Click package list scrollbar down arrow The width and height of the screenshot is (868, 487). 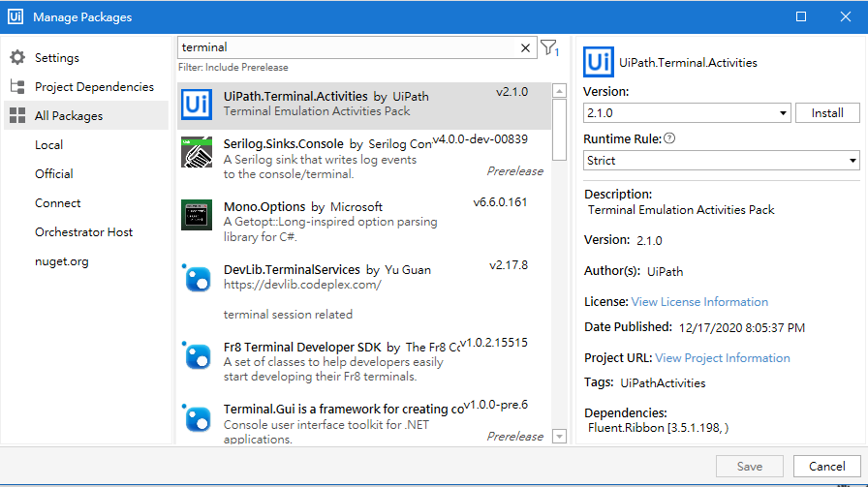click(560, 437)
